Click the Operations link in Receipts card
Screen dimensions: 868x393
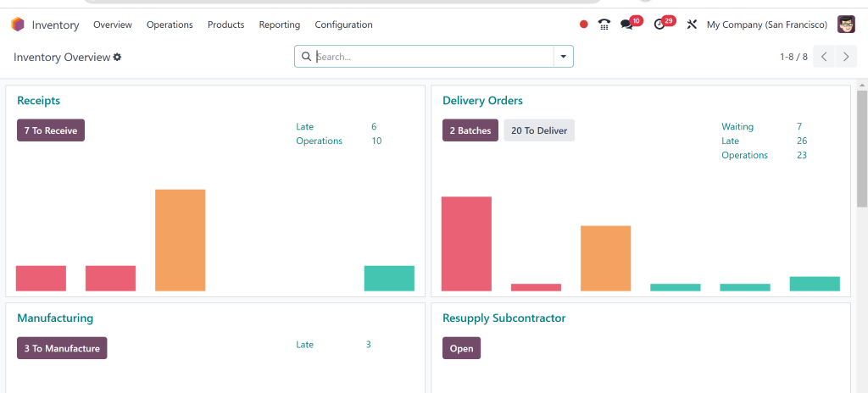click(x=319, y=141)
